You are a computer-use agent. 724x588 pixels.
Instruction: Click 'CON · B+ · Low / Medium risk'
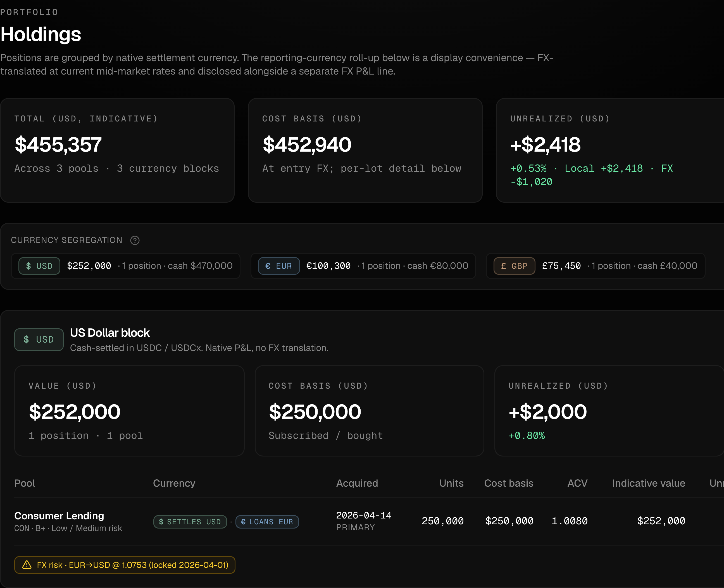point(68,528)
